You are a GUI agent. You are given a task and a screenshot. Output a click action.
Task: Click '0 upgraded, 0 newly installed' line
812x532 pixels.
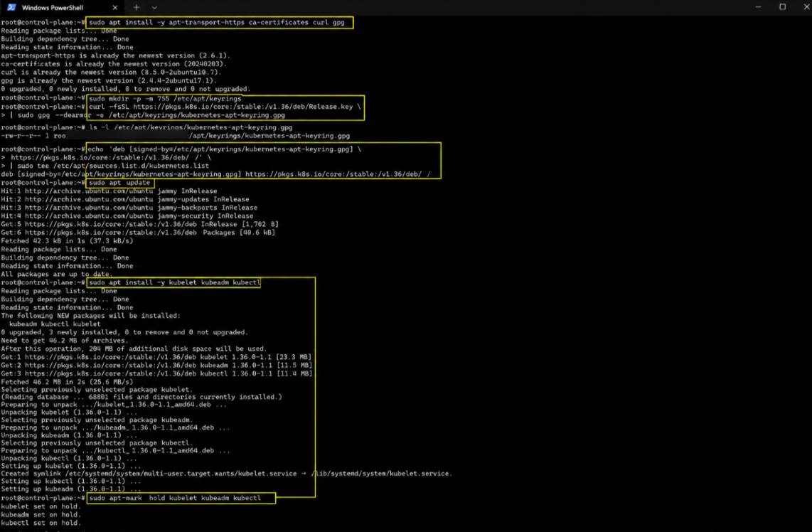pos(126,89)
